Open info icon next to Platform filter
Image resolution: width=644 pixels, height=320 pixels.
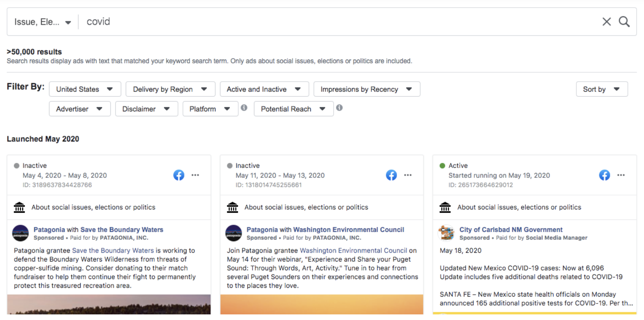click(x=244, y=108)
